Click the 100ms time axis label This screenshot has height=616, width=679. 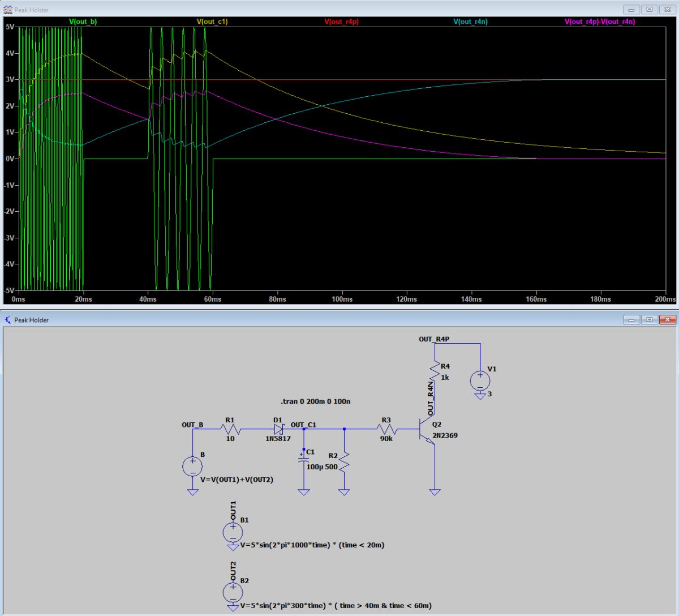pos(342,300)
